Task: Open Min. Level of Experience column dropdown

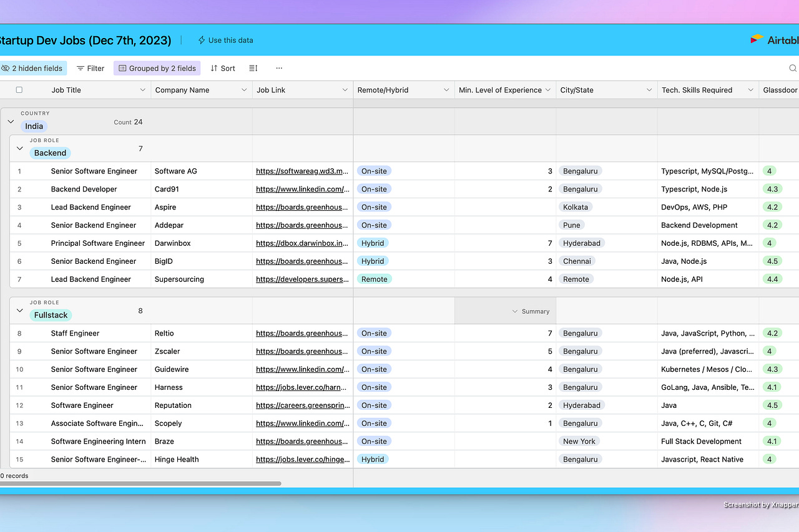Action: 548,90
